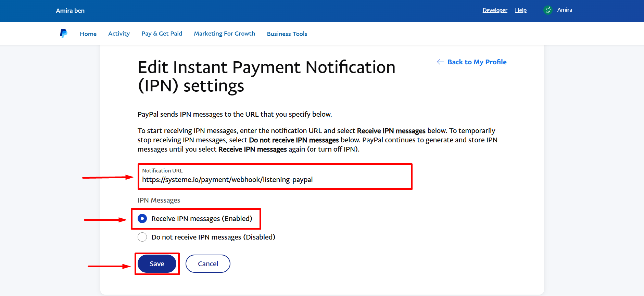The width and height of the screenshot is (644, 296).
Task: Click the 'IPN Messages' label
Action: coord(159,200)
